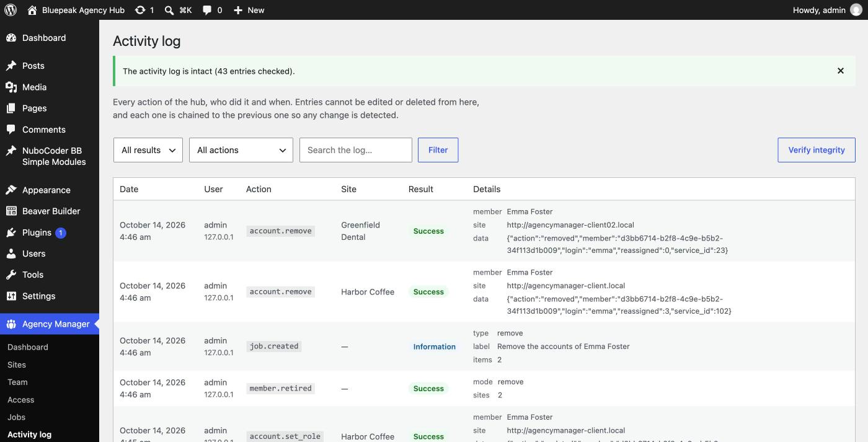Click the job.created action tag
Image resolution: width=868 pixels, height=442 pixels.
pyautogui.click(x=274, y=347)
